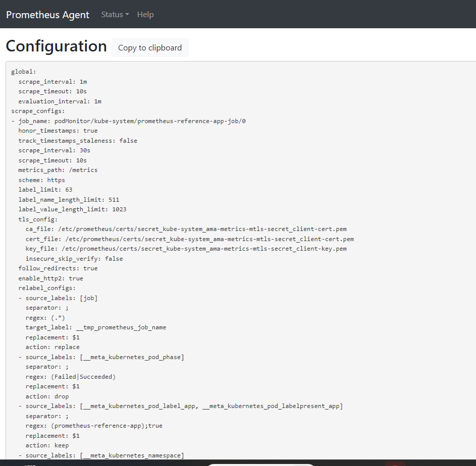This screenshot has width=476, height=466.
Task: Click the Prometheus Agent brand title
Action: (47, 15)
